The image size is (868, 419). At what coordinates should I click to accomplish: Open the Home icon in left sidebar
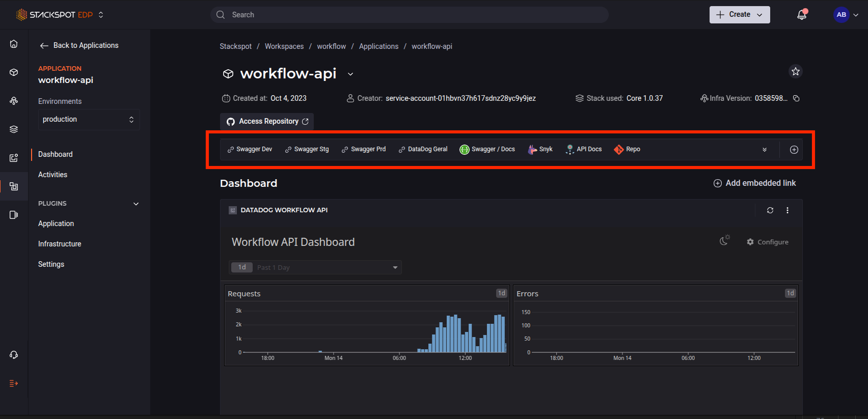[14, 44]
